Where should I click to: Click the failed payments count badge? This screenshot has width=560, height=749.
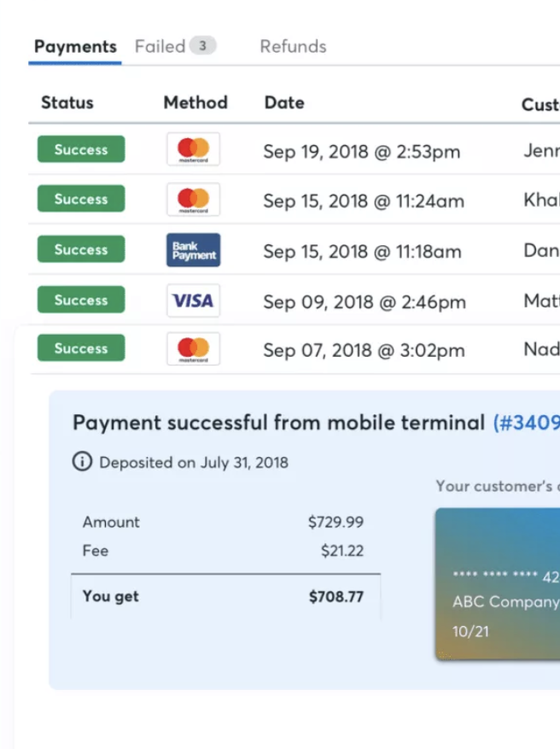click(x=203, y=46)
